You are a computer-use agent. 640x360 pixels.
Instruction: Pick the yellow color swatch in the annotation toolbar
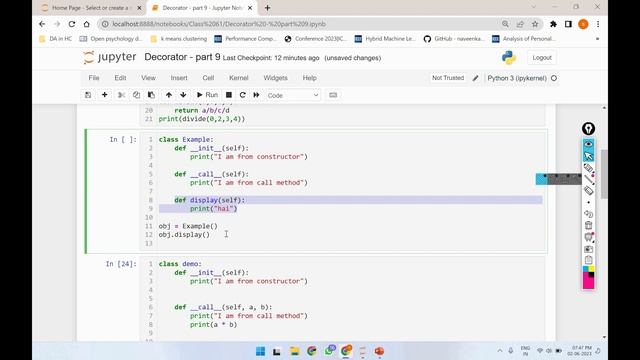(x=591, y=269)
